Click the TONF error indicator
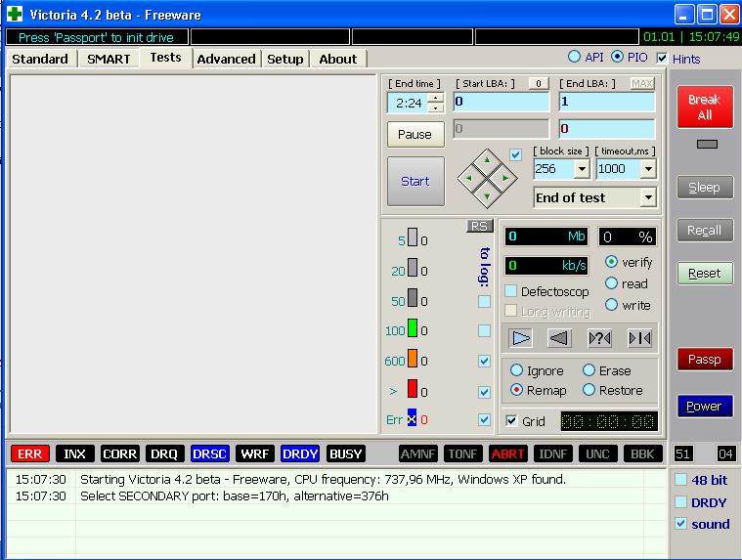This screenshot has height=560, width=742. pos(462,454)
